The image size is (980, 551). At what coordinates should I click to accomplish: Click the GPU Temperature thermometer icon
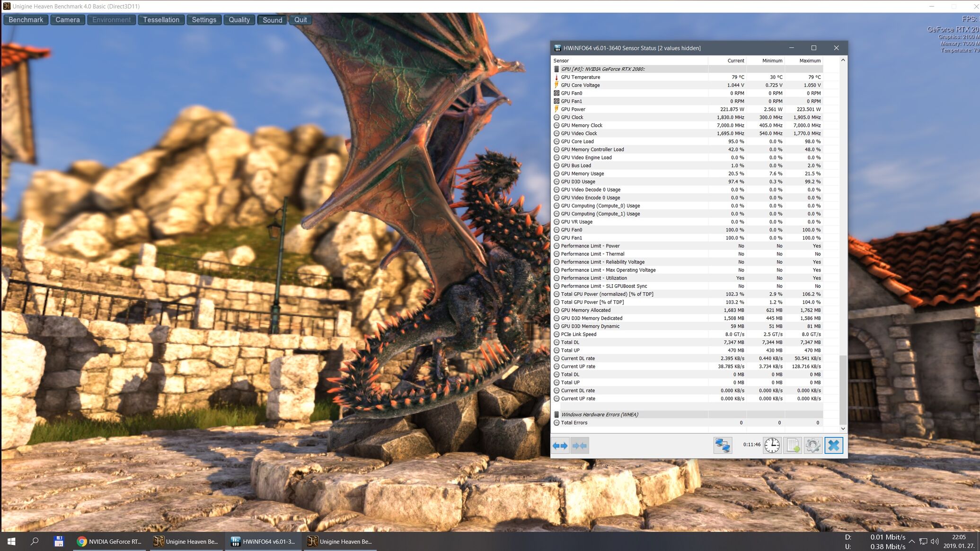pyautogui.click(x=556, y=77)
